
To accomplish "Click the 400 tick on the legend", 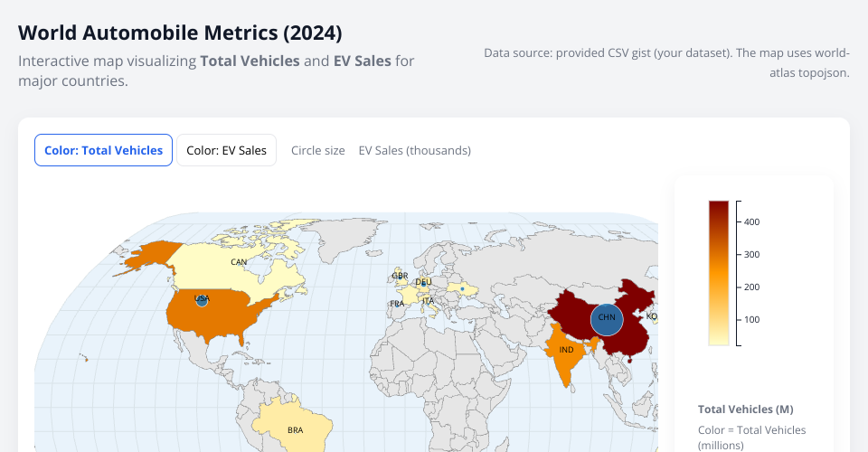I will coord(752,221).
